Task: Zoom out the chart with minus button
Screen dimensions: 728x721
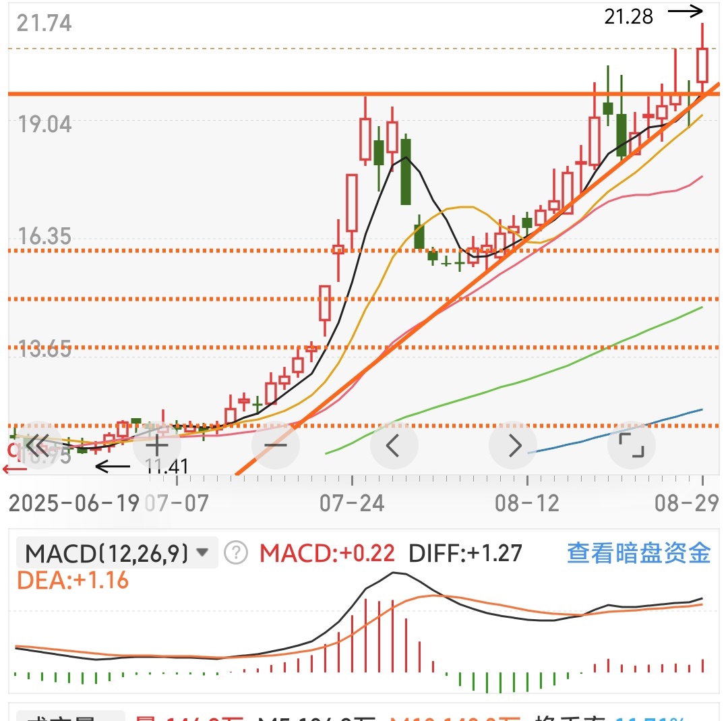Action: click(x=275, y=446)
